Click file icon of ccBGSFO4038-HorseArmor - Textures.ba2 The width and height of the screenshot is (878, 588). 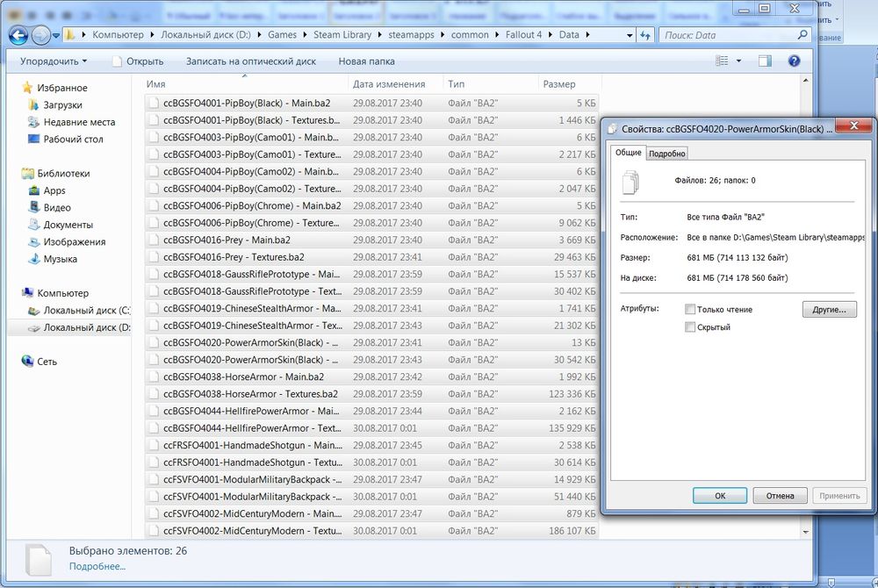[x=153, y=394]
